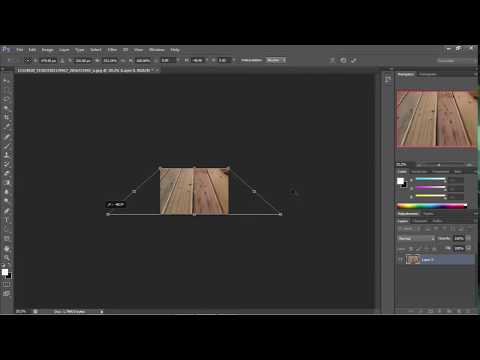The height and width of the screenshot is (360, 480).
Task: Select the Crop tool
Action: pos(7,117)
